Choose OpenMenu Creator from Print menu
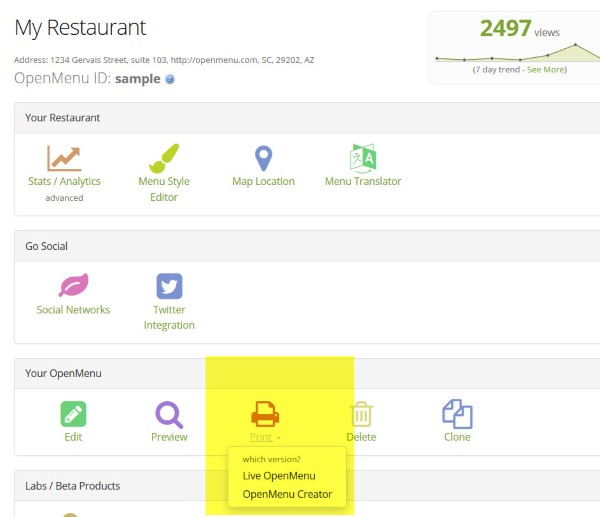 (x=287, y=494)
